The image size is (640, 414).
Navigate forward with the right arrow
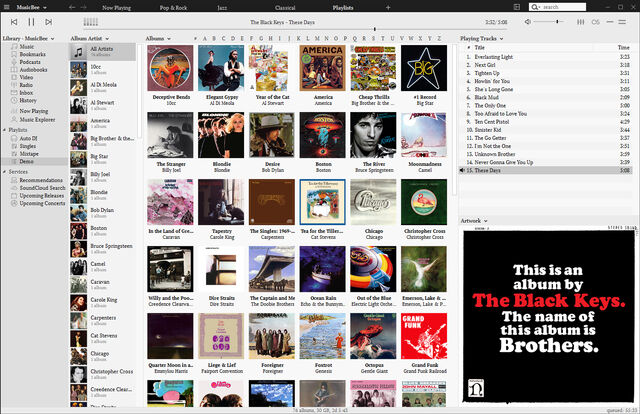(83, 7)
